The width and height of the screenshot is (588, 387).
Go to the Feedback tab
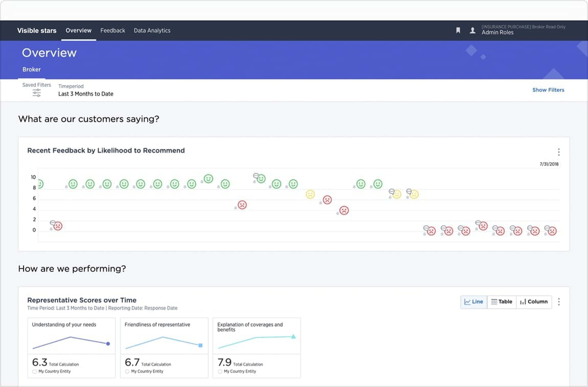tap(113, 30)
